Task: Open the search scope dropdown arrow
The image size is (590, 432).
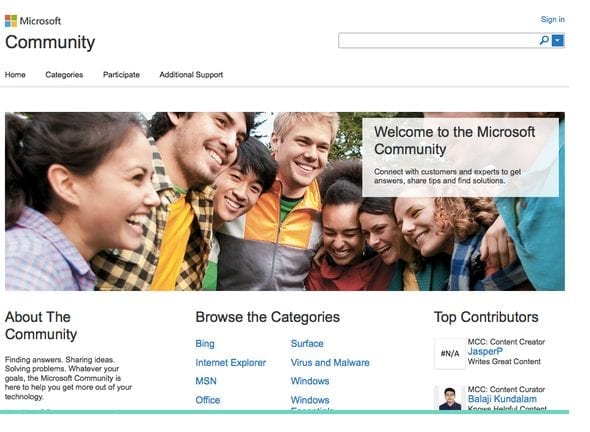Action: click(558, 40)
